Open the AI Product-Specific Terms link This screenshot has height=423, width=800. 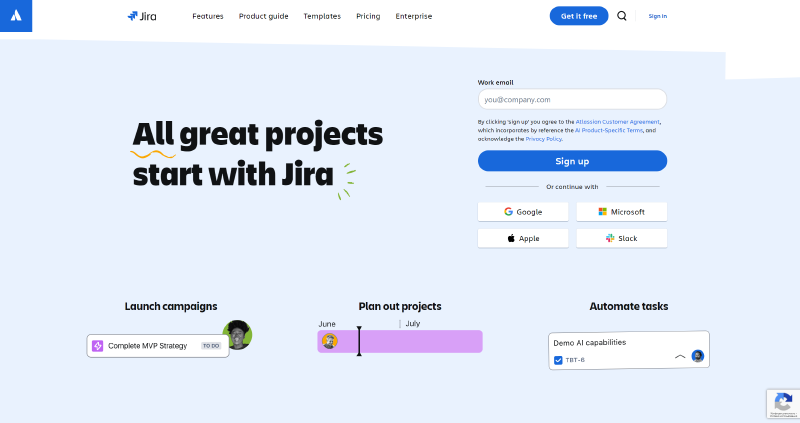pos(609,131)
